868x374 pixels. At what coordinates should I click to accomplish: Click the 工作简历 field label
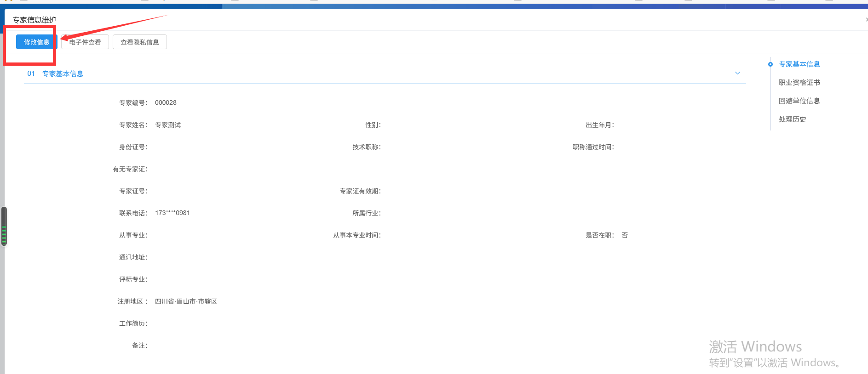click(x=133, y=323)
